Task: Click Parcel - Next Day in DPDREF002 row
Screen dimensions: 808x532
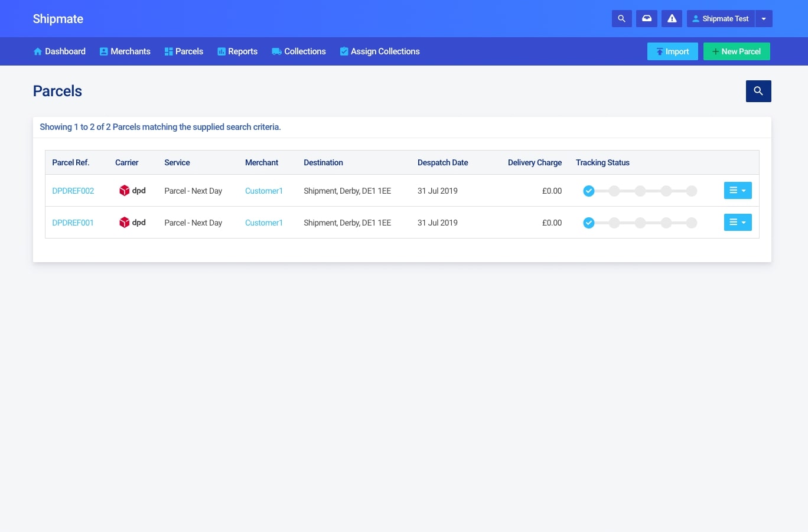Action: click(x=193, y=191)
